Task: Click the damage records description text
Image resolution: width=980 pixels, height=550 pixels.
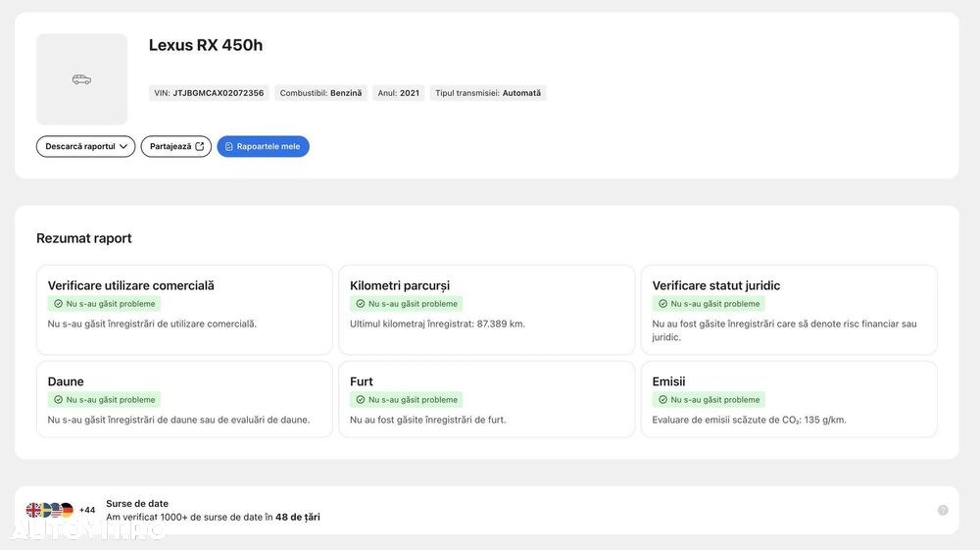Action: [178, 420]
